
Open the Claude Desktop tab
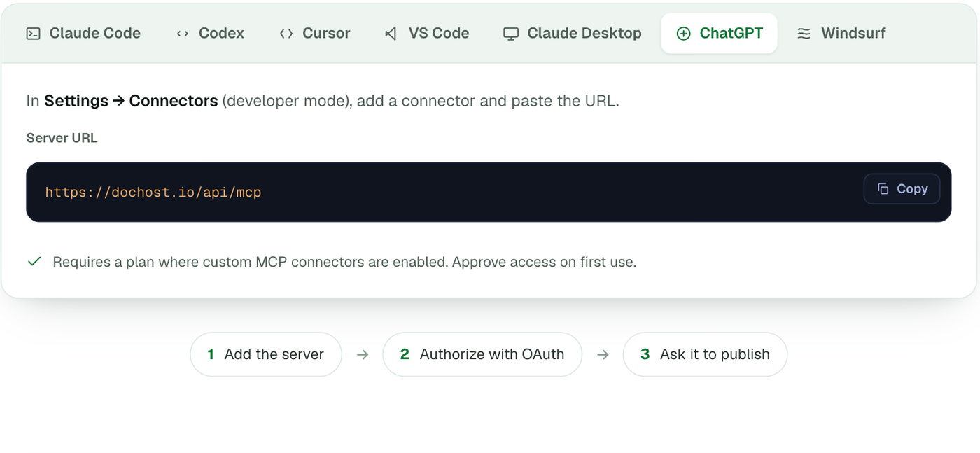pyautogui.click(x=573, y=33)
